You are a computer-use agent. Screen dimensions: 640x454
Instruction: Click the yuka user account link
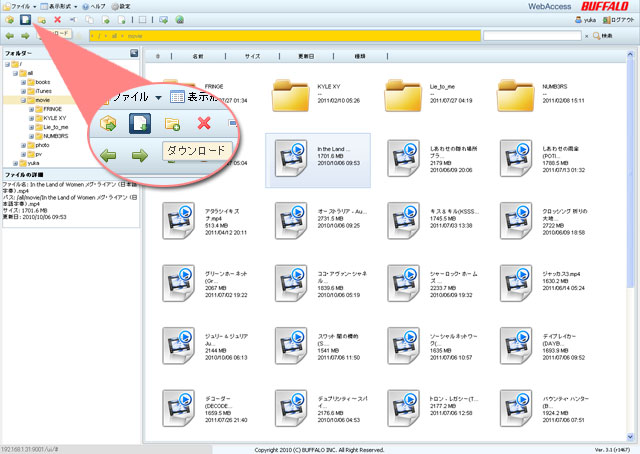click(x=588, y=19)
